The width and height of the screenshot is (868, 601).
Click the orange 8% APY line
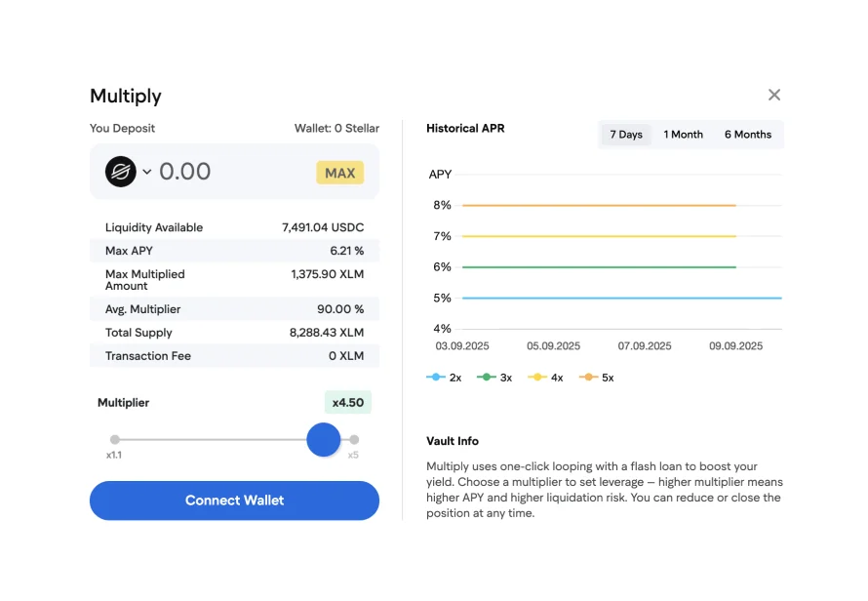click(x=599, y=205)
